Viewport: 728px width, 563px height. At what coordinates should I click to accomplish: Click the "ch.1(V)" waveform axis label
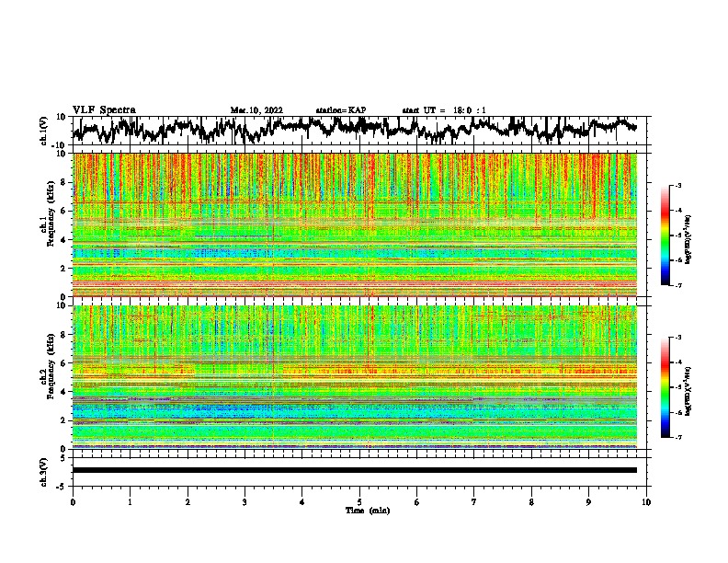point(44,131)
